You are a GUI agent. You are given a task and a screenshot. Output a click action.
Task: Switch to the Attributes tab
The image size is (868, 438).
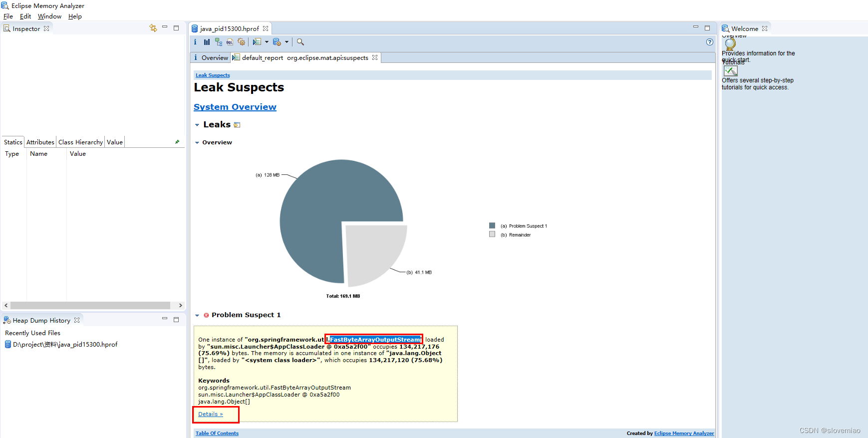(x=40, y=142)
